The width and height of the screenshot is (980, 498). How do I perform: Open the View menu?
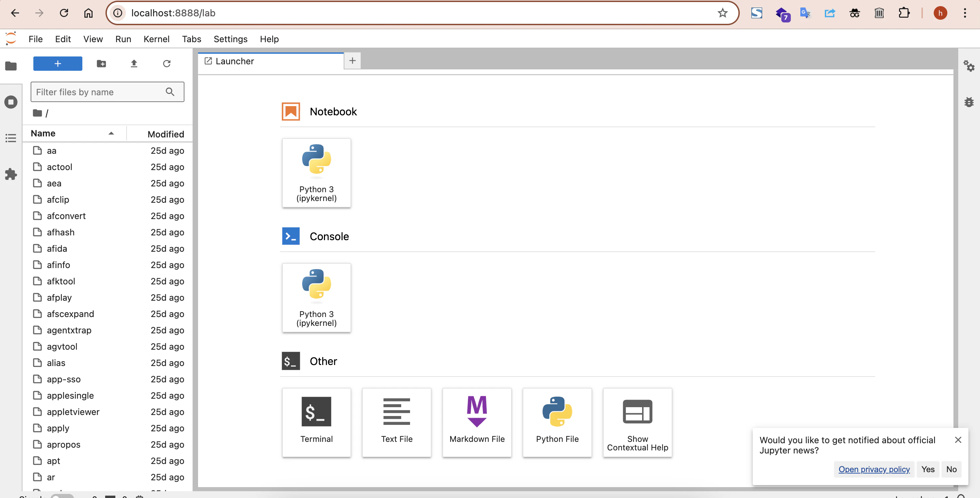coord(93,39)
